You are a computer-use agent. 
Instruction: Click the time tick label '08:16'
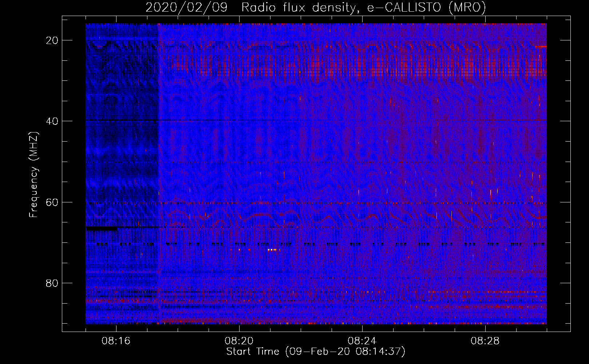point(116,341)
